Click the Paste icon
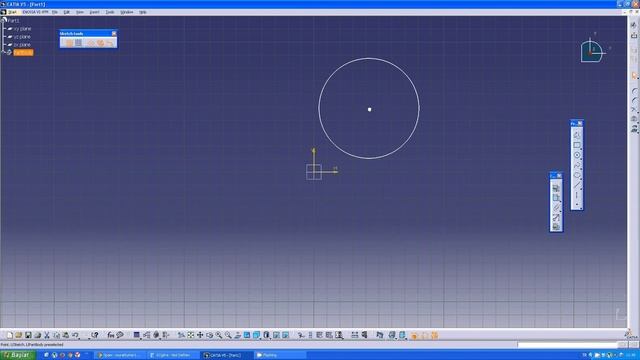The height and width of the screenshot is (360, 640). (x=66, y=335)
